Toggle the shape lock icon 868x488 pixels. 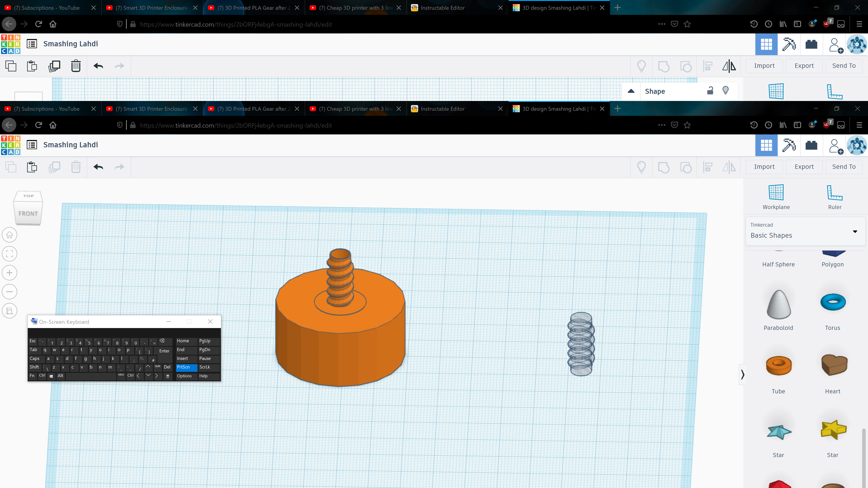[710, 91]
